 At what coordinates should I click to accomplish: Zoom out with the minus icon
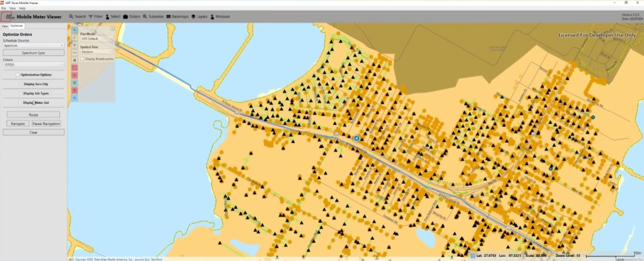click(75, 53)
